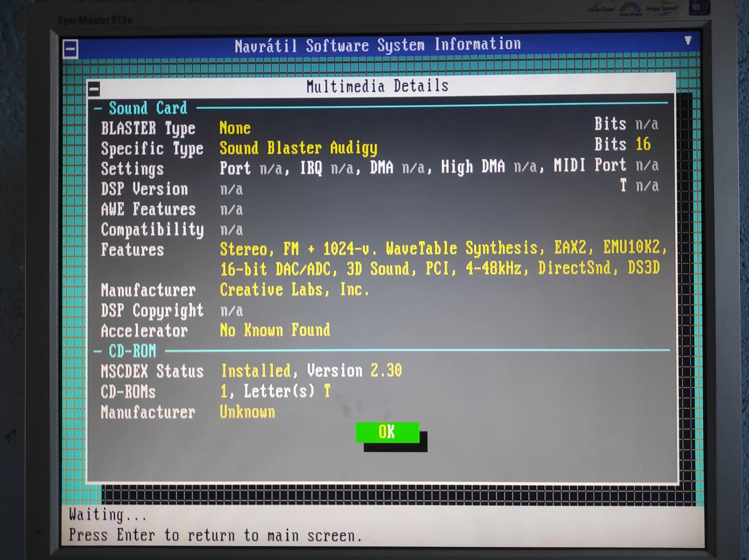Click the Multimedia Details title bar

pyautogui.click(x=378, y=86)
